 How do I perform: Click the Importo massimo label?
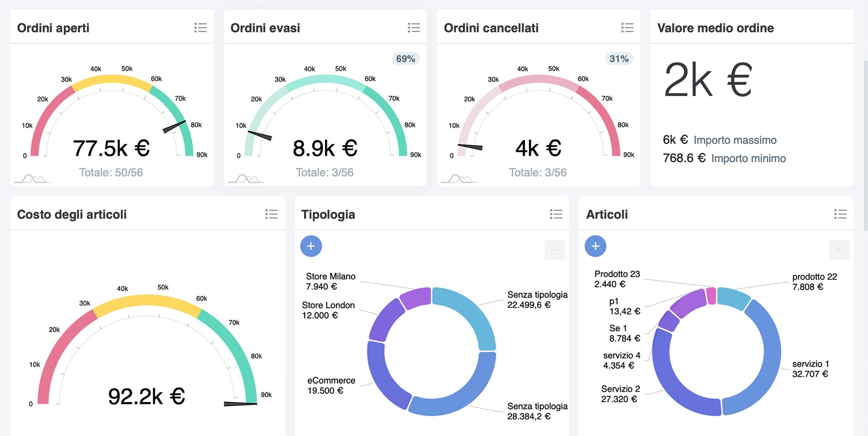click(x=735, y=140)
